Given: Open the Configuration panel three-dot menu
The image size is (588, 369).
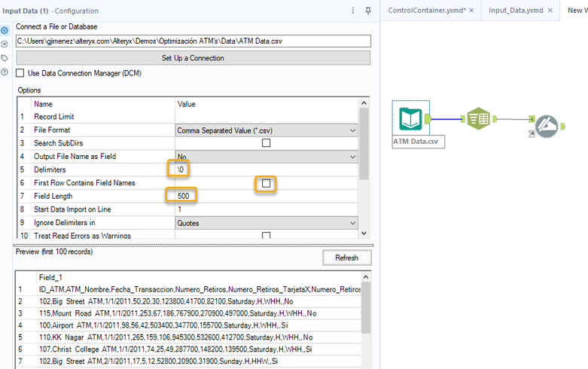Looking at the screenshot, I should click(x=353, y=11).
